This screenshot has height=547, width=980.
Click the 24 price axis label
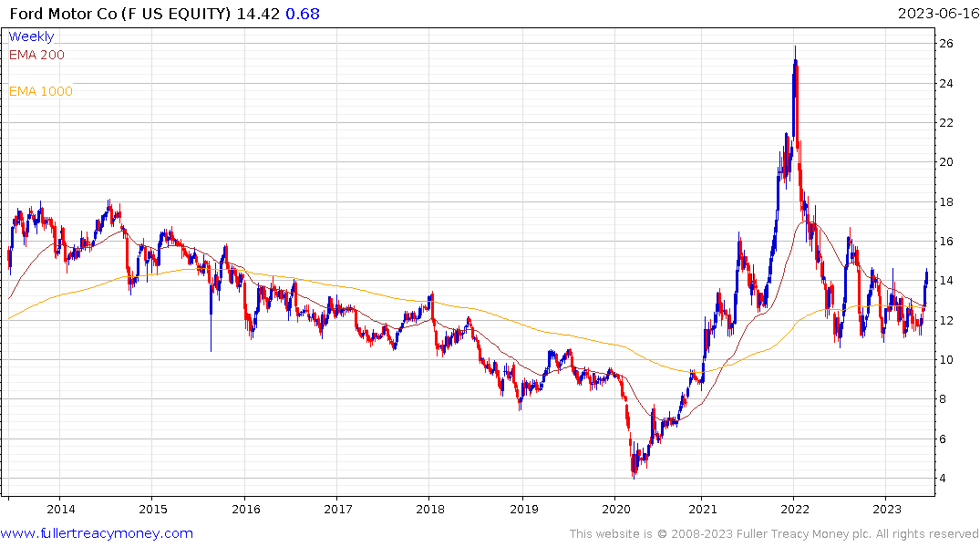pos(946,83)
